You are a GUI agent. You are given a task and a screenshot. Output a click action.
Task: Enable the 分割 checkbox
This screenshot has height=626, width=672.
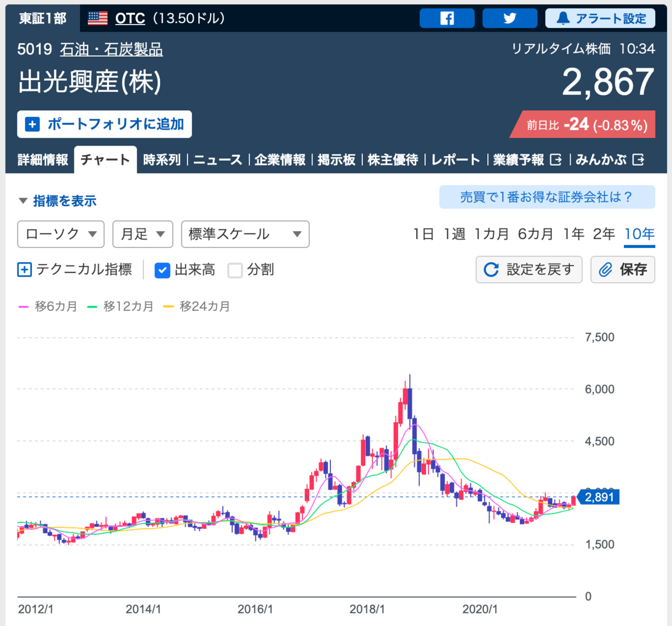[x=235, y=270]
